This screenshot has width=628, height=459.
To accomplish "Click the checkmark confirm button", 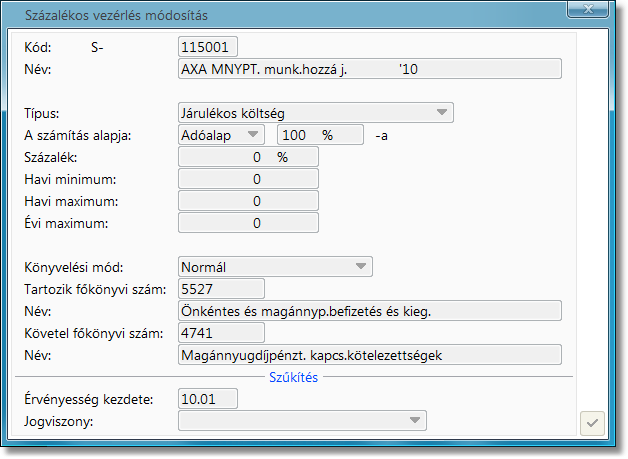I will (592, 423).
